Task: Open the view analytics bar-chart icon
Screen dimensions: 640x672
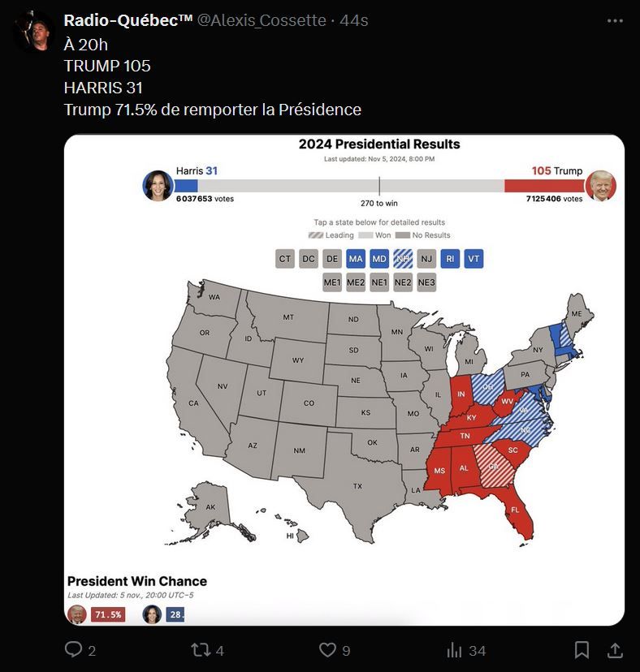Action: (455, 650)
